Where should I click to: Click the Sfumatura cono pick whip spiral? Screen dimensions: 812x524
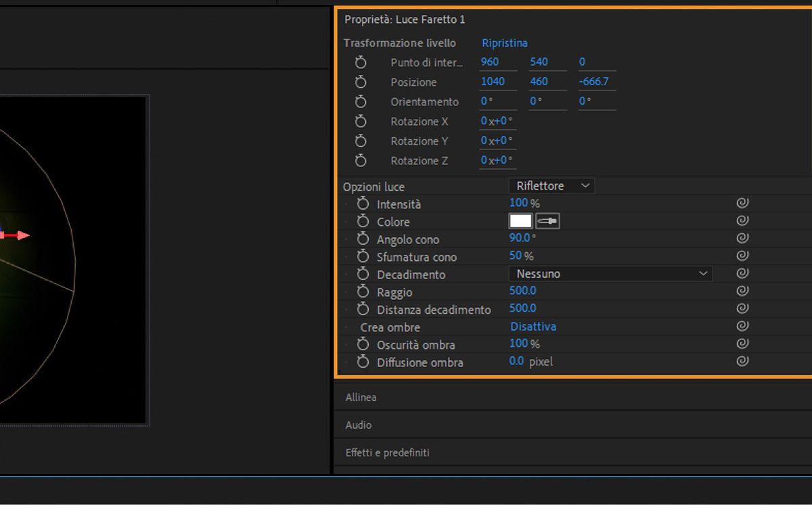742,256
